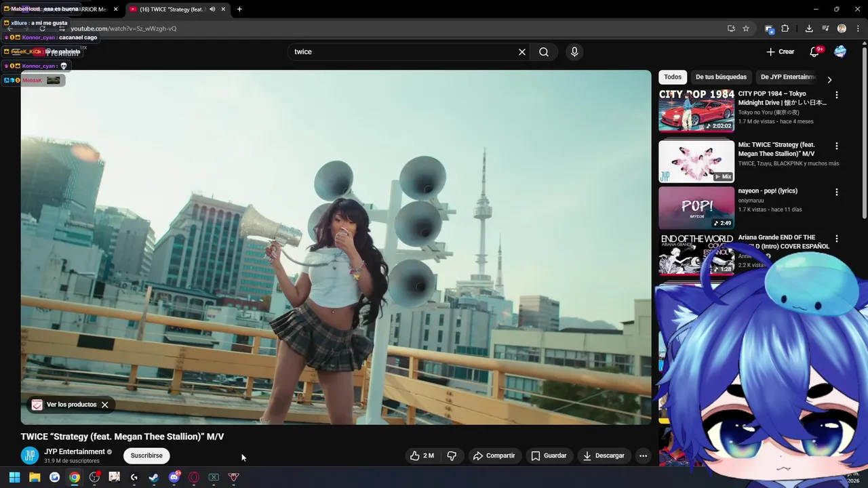Open more actions ellipsis below video
Viewport: 868px width, 488px height.
coord(644,455)
